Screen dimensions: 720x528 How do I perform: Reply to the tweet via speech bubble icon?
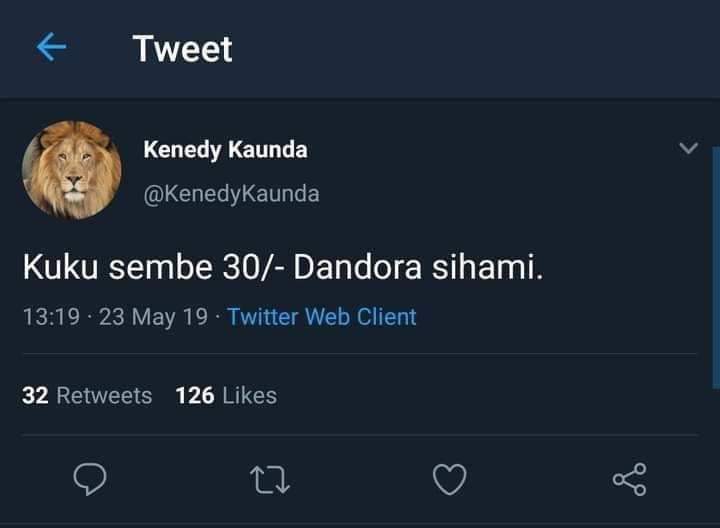click(x=90, y=479)
